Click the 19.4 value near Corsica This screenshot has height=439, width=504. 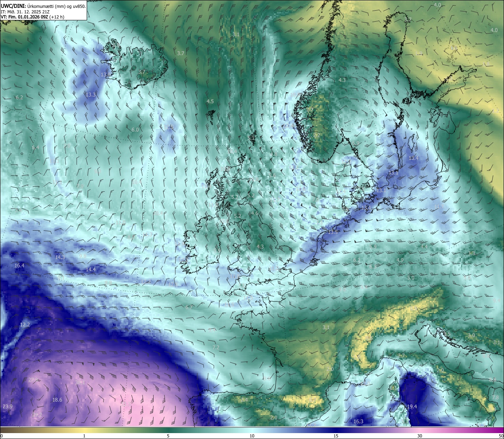(x=412, y=406)
